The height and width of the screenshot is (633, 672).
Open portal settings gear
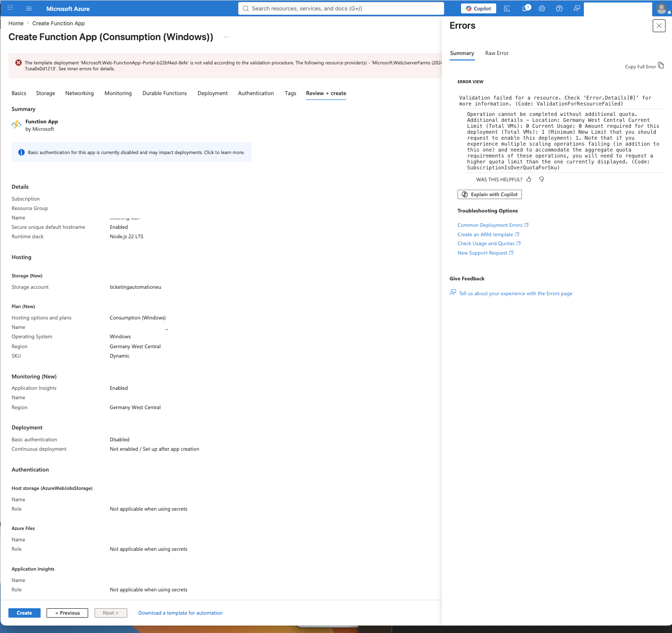542,8
